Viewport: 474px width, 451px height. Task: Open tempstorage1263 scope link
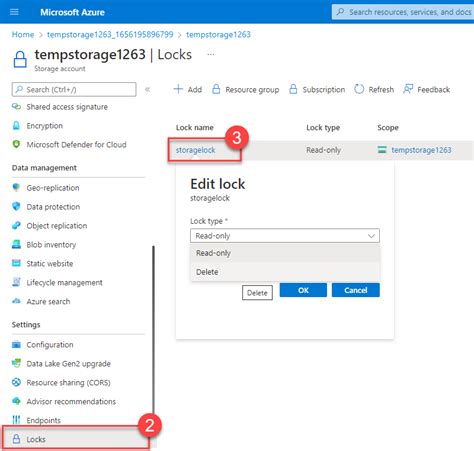click(x=421, y=150)
